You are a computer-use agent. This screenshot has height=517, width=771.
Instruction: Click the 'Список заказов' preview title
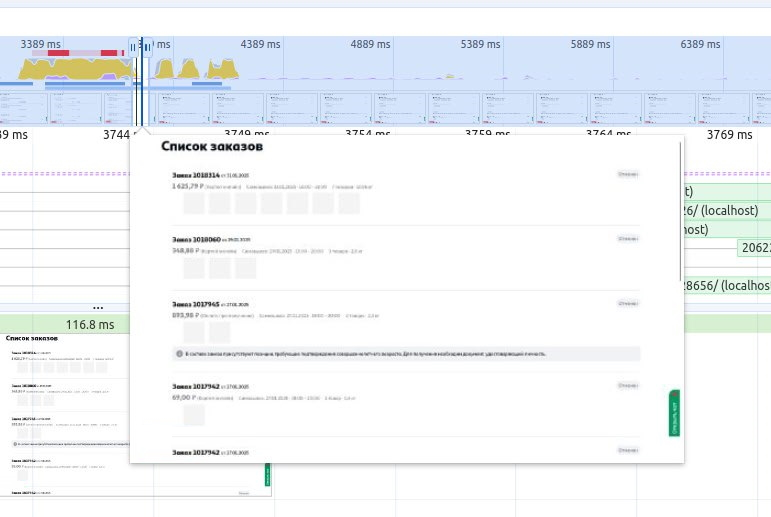point(212,146)
